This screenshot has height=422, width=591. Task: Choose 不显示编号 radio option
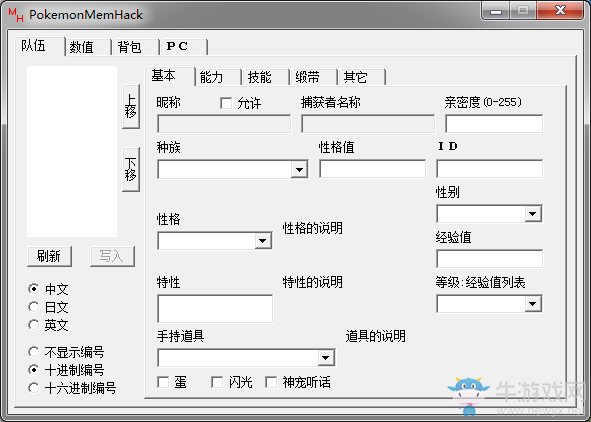click(x=34, y=352)
